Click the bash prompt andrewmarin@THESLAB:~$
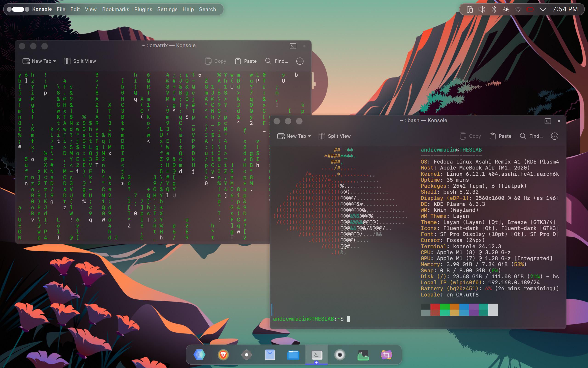Screen dimensions: 588x368 308,319
